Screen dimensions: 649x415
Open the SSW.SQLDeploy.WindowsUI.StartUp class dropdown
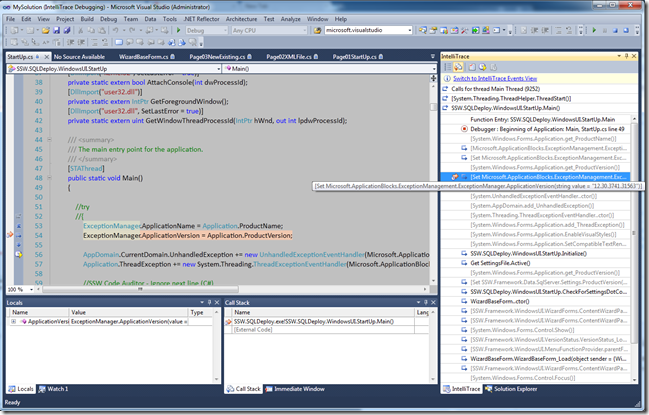[114, 69]
